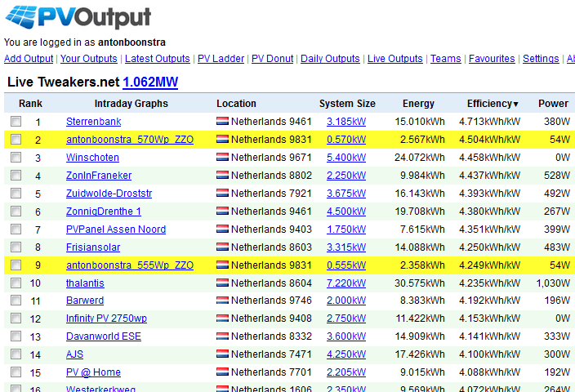Open the 1.062MW team total link

pos(150,82)
